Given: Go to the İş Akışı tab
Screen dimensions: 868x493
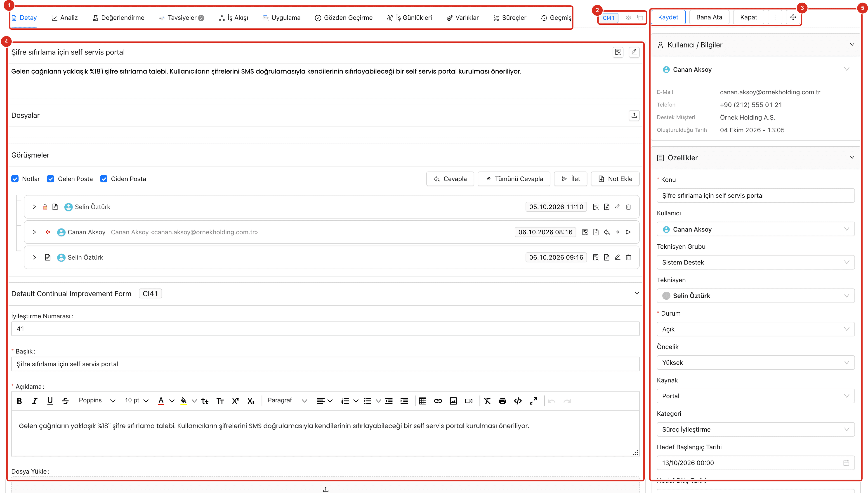Looking at the screenshot, I should point(234,18).
